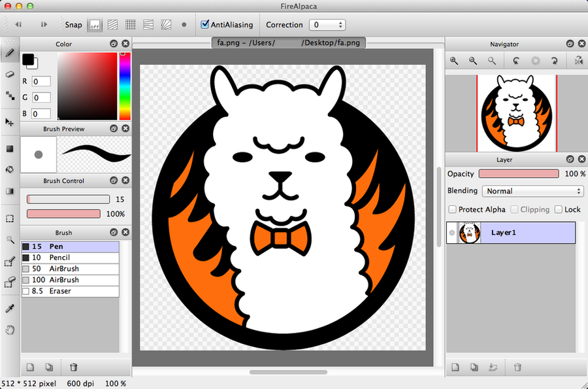Viewport: 588px width, 389px height.
Task: Enable parallel line snap
Action: 112,25
